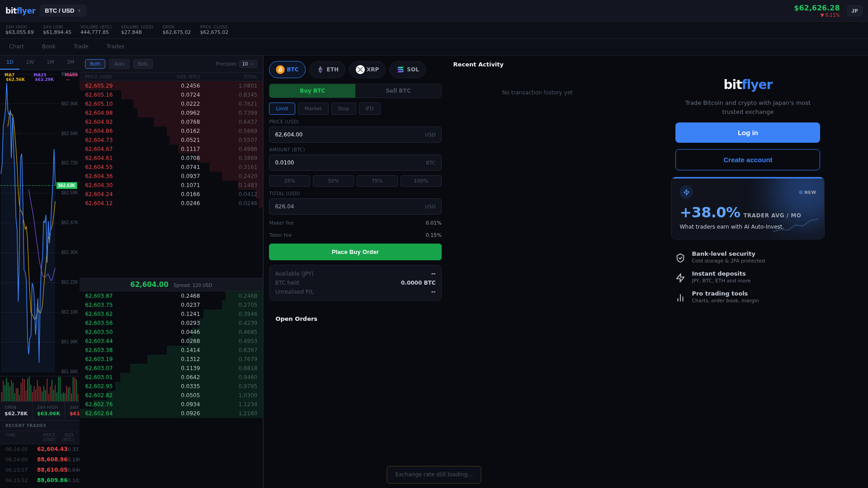Click the 62,604.00 mid price
Image resolution: width=868 pixels, height=488 pixels.
(x=149, y=285)
